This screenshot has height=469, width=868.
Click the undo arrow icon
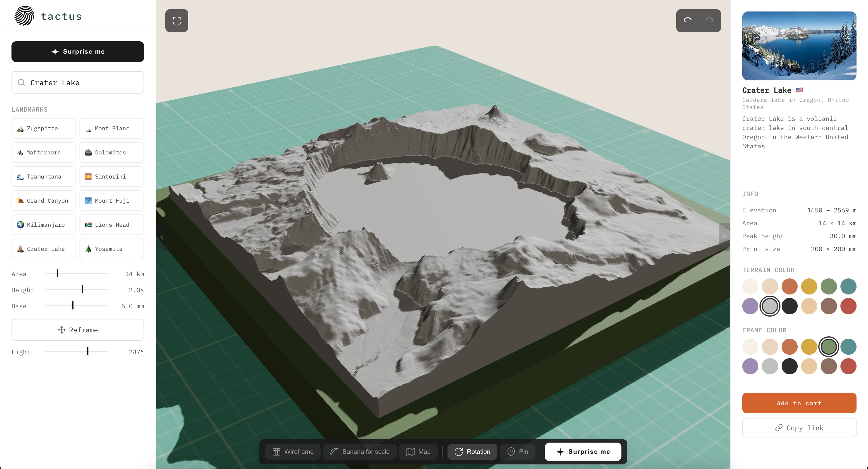[x=687, y=20]
